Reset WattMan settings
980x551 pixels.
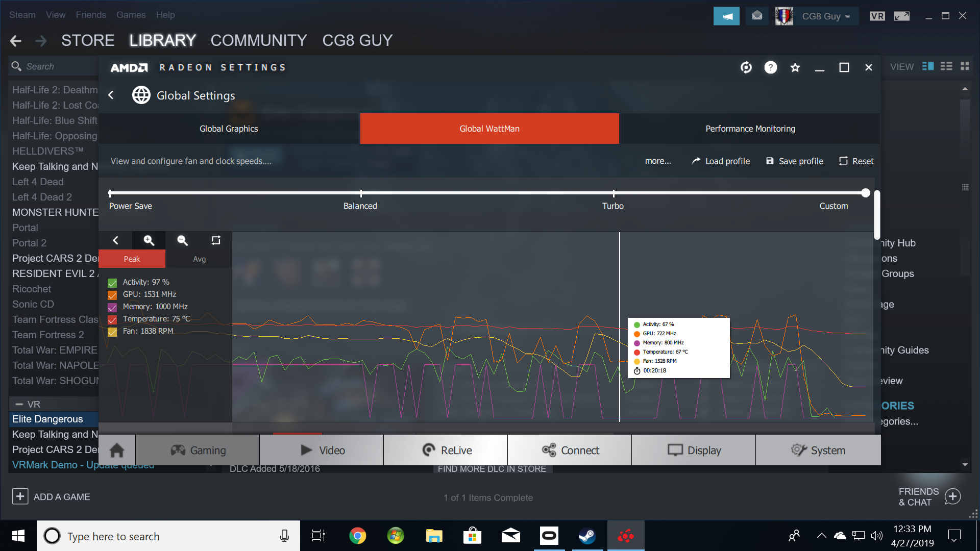pos(856,161)
